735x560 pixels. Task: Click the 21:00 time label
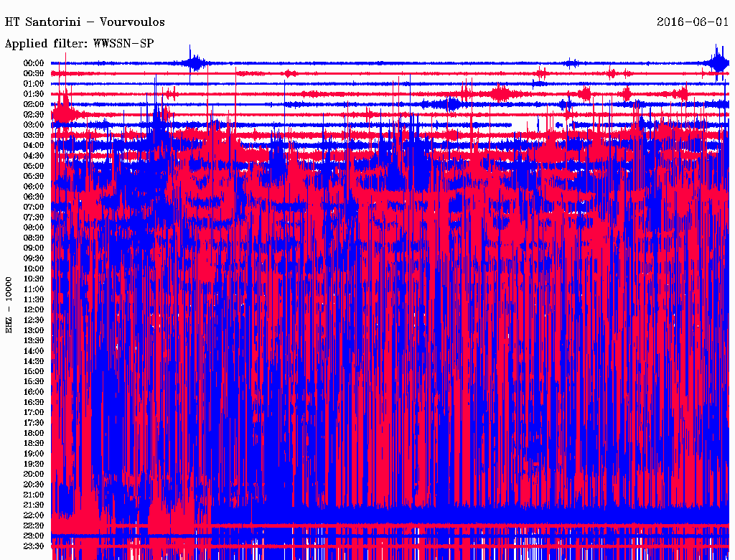click(34, 495)
